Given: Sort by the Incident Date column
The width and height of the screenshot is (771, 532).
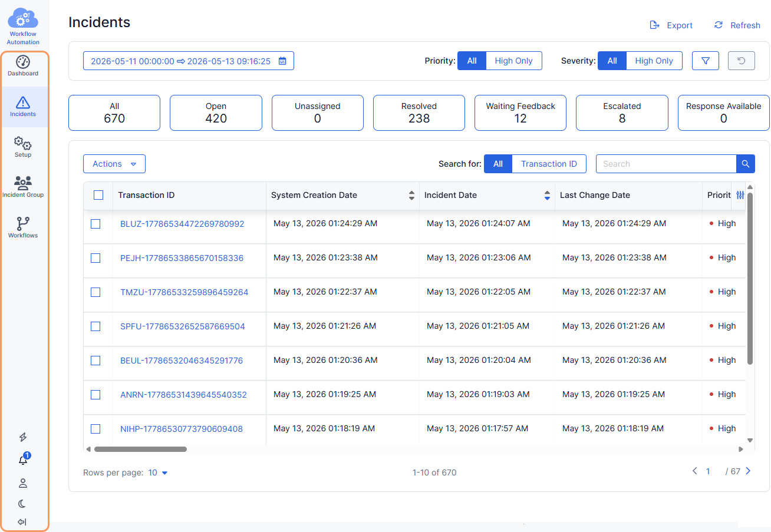Looking at the screenshot, I should point(547,196).
